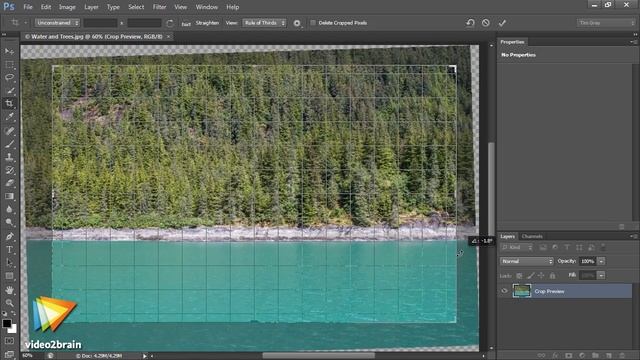Toggle lock image pixels brush icon
640x360 pixels.
coord(530,276)
